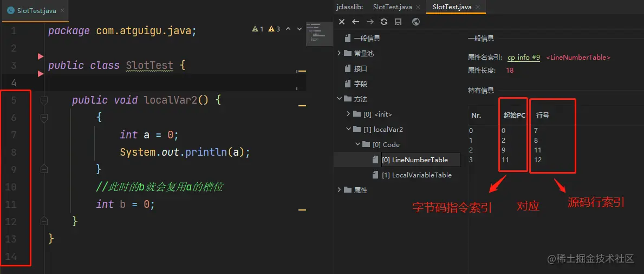This screenshot has height=274, width=644.
Task: Go back with the left arrow icon
Action: click(356, 22)
